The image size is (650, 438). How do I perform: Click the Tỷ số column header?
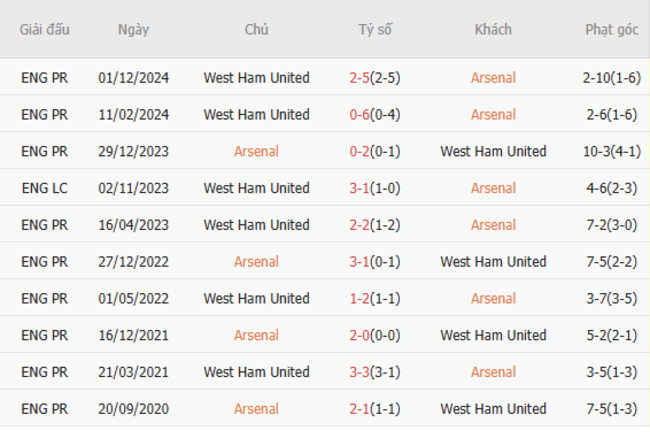coord(375,30)
